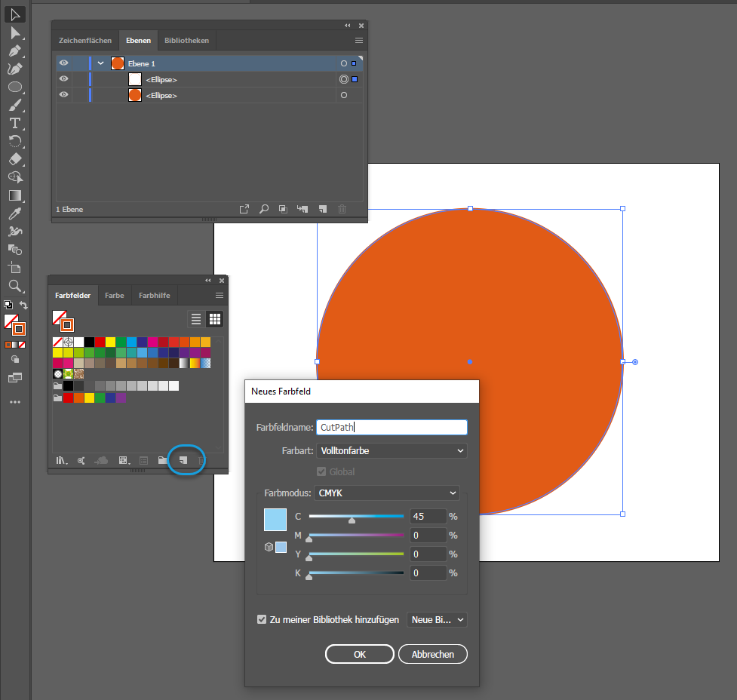The height and width of the screenshot is (700, 737).
Task: Select the None swatch in Farbfelder
Action: point(57,342)
